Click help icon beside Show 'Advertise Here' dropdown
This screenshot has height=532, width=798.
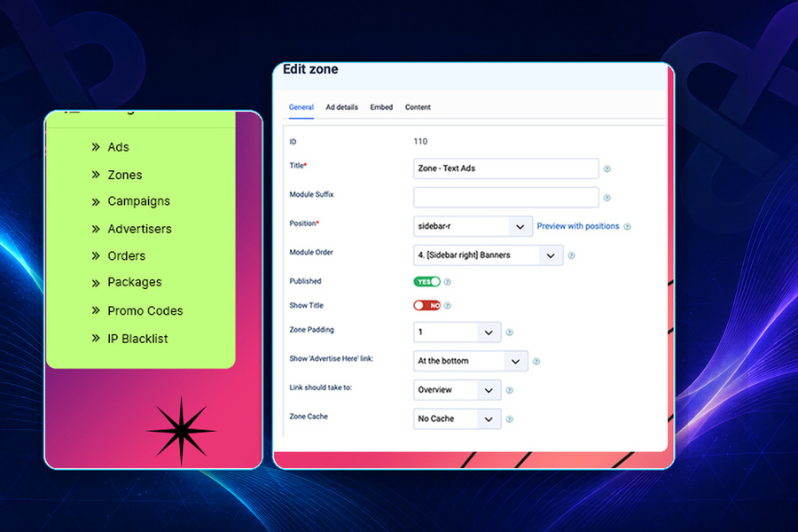536,362
